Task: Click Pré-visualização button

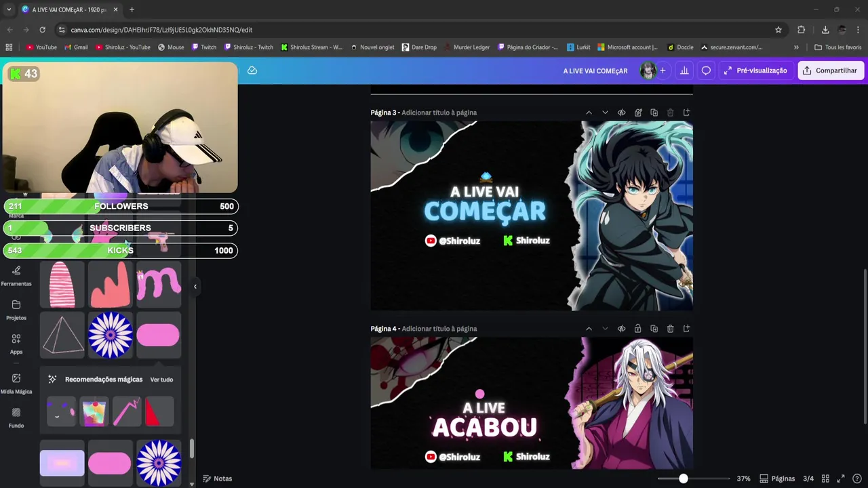Action: click(755, 70)
